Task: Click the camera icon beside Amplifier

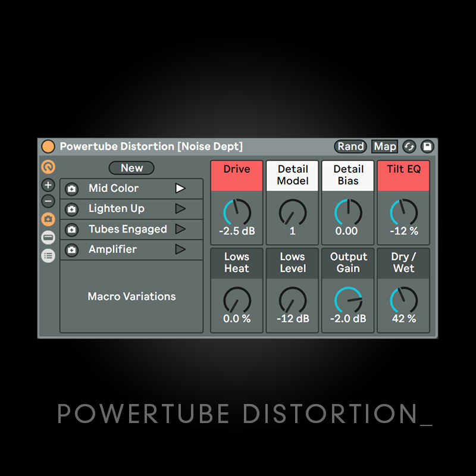Action: (x=71, y=249)
